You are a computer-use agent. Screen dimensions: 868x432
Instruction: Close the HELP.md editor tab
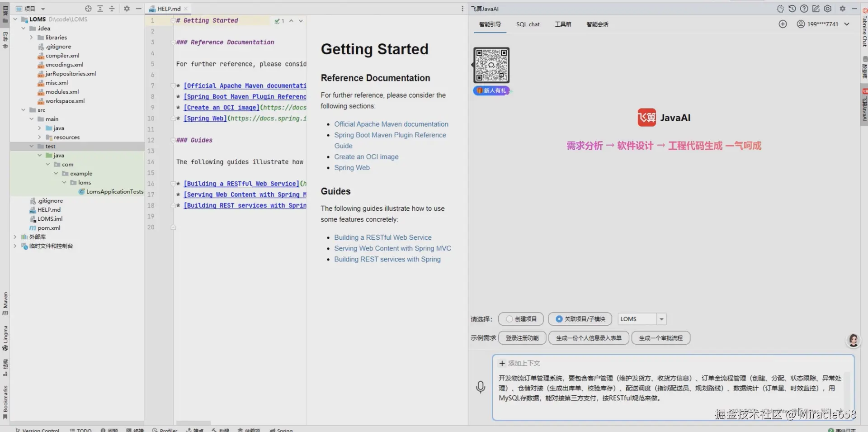pos(186,9)
